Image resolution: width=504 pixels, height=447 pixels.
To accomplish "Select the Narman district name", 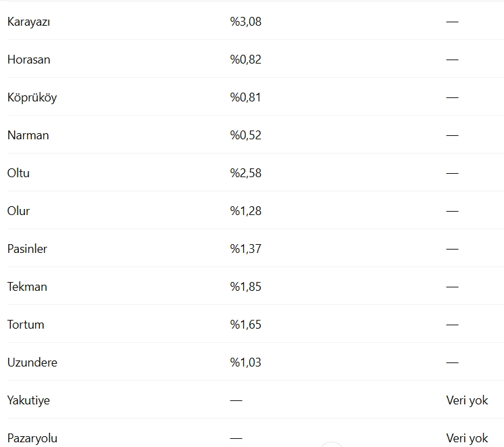I will [28, 135].
